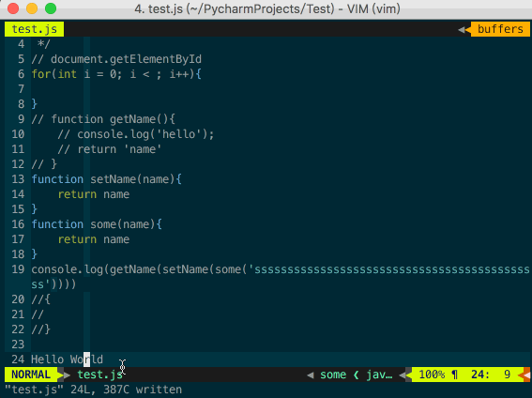Image resolution: width=532 pixels, height=398 pixels.
Task: Click the '"test.js" 24L, 387C written' message
Action: (93, 390)
